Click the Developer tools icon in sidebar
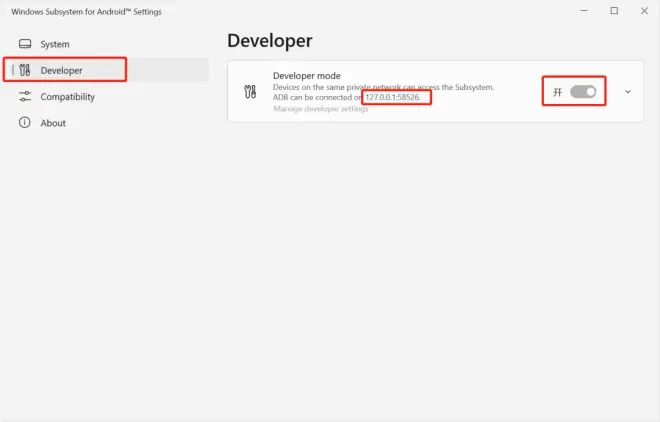Viewport: 660px width, 422px height. 25,70
